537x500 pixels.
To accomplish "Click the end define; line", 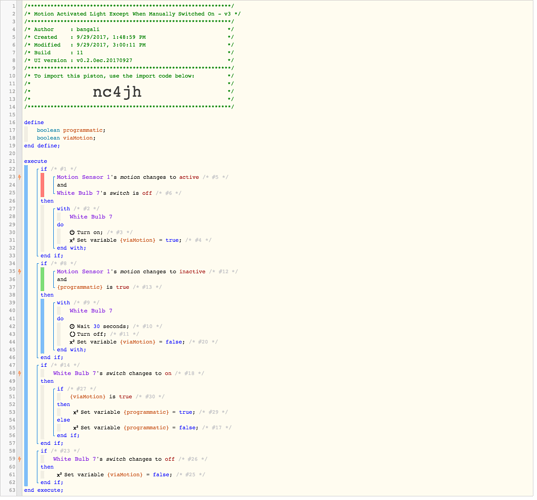I will pyautogui.click(x=42, y=146).
